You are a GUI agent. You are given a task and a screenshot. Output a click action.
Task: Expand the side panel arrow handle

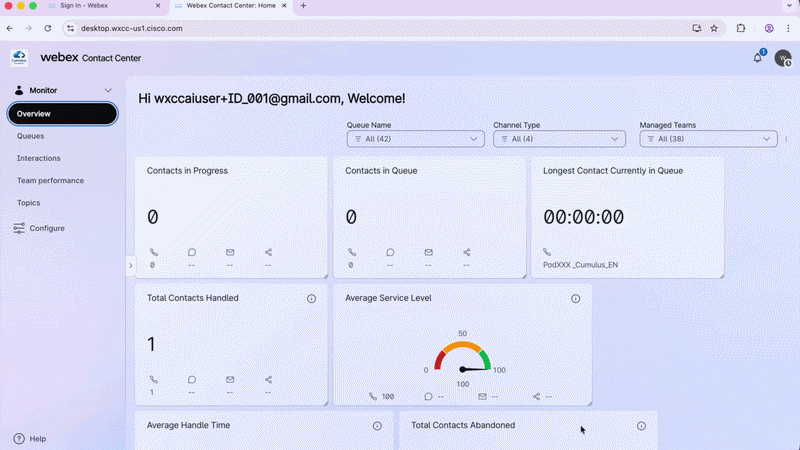pyautogui.click(x=131, y=265)
